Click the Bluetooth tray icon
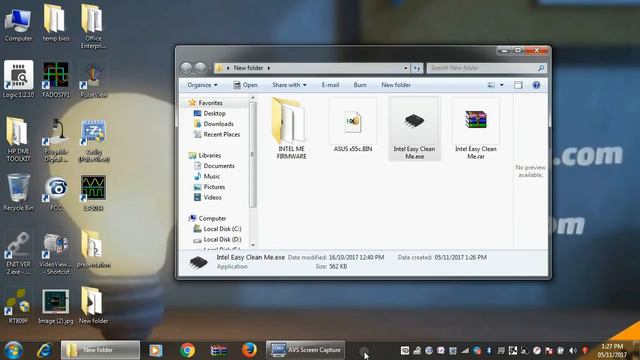 (x=489, y=350)
